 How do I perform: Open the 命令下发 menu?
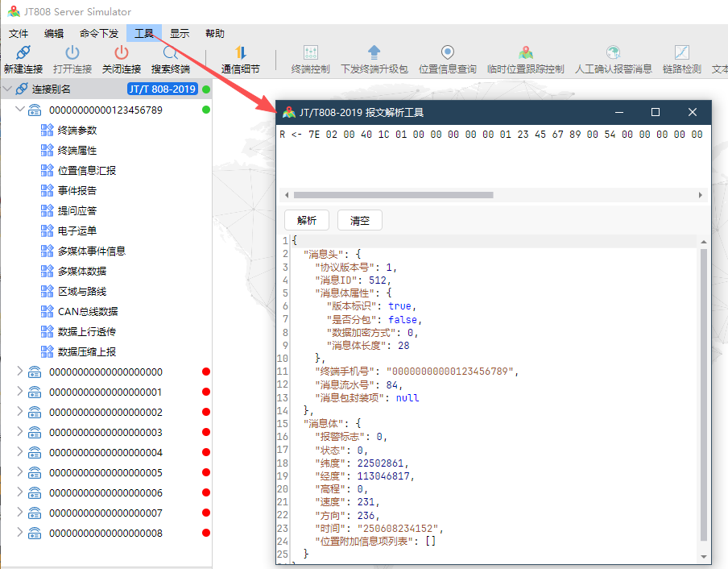point(99,33)
